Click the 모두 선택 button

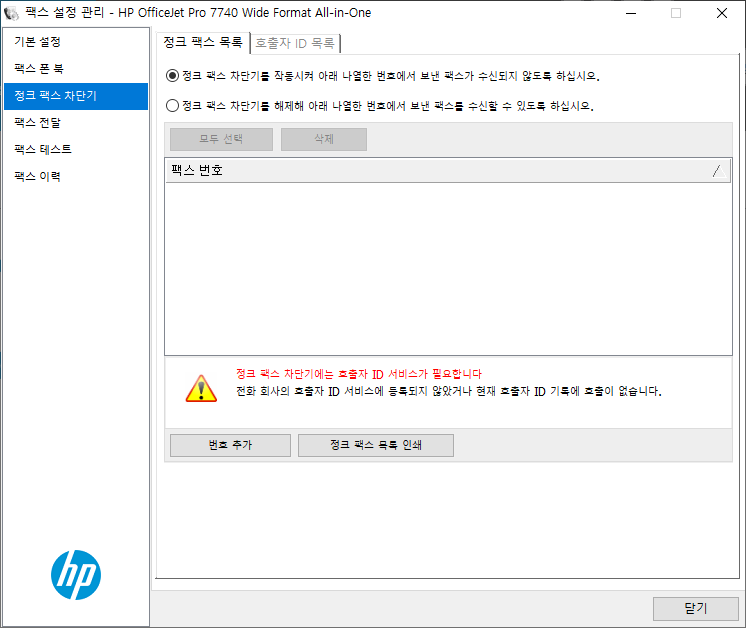tap(221, 139)
